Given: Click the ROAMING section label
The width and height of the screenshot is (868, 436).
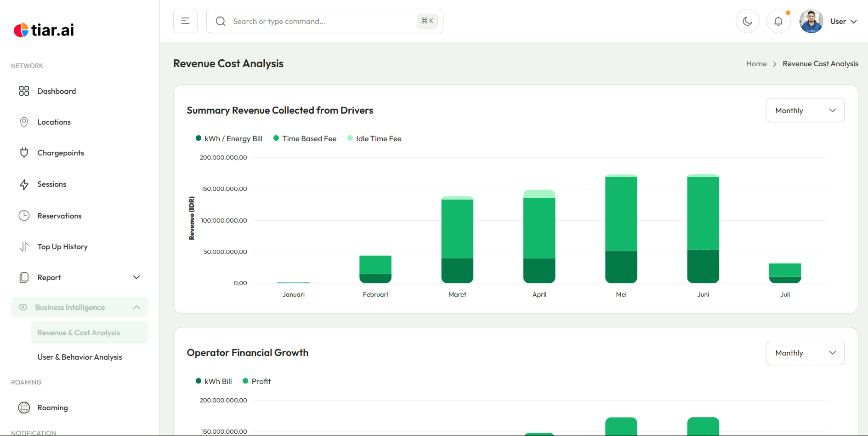Looking at the screenshot, I should click(26, 382).
